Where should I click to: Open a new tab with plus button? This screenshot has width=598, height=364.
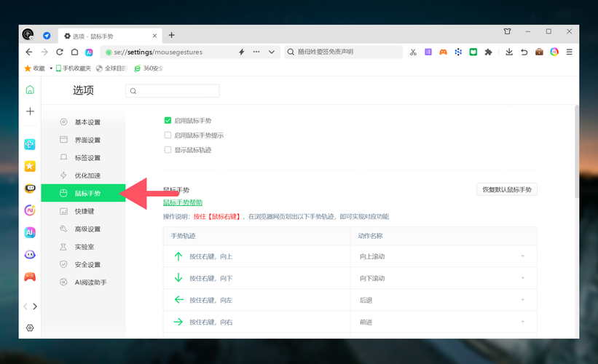(172, 35)
